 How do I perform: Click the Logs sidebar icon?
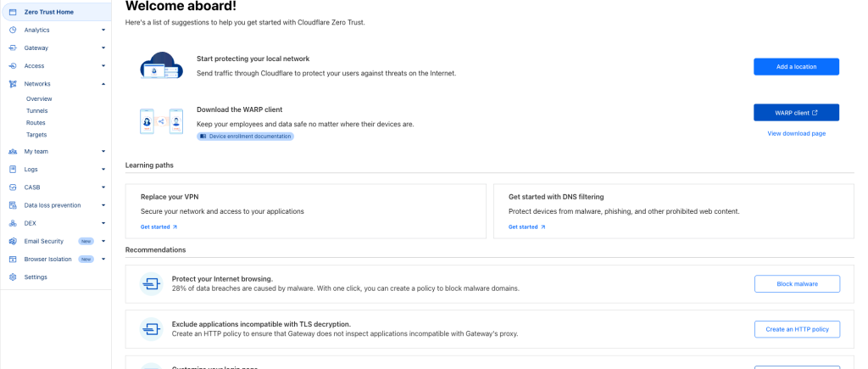tap(13, 170)
